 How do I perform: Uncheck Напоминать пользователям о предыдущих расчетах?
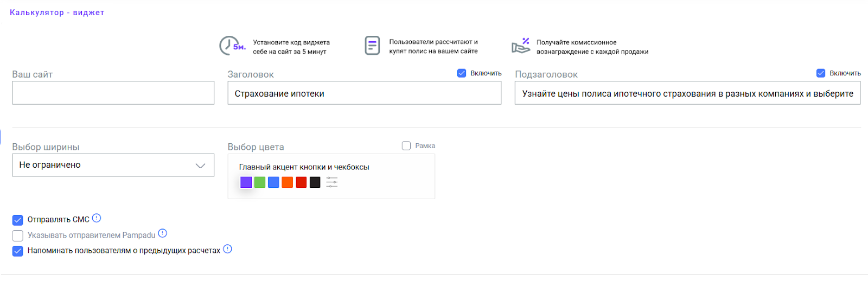[18, 251]
